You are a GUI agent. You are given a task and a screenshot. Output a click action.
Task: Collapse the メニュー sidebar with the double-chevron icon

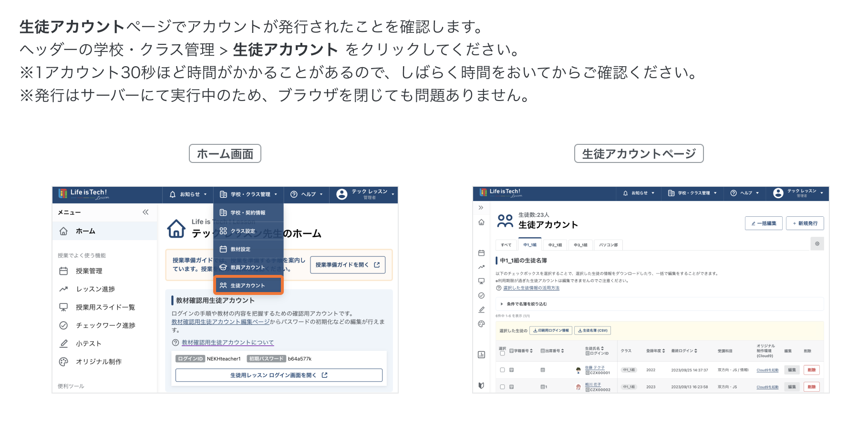(x=145, y=212)
